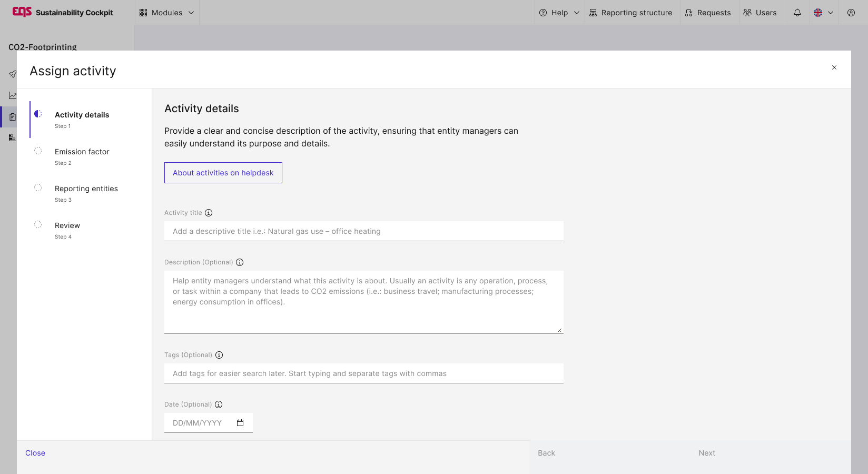Click the Tags info icon
The image size is (868, 474).
coord(219,355)
